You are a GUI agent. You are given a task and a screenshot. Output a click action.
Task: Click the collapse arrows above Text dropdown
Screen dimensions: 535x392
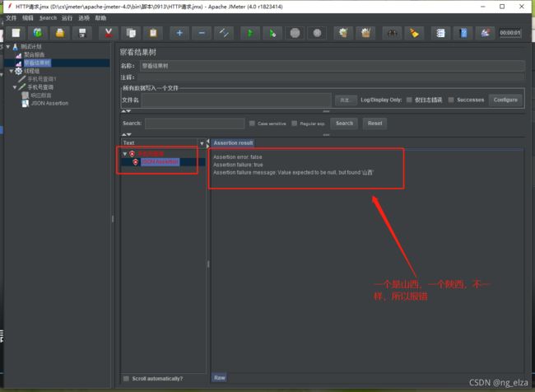[x=126, y=134]
